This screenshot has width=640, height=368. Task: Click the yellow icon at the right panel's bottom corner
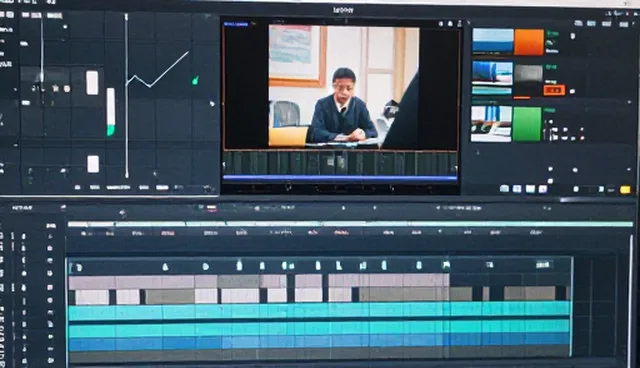pyautogui.click(x=625, y=190)
